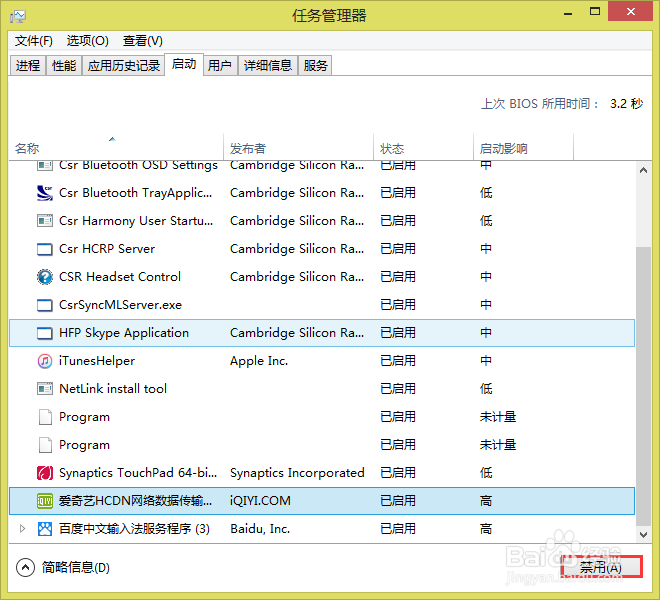The height and width of the screenshot is (600, 660).
Task: Switch to the 详细信息 tab
Action: coord(268,66)
